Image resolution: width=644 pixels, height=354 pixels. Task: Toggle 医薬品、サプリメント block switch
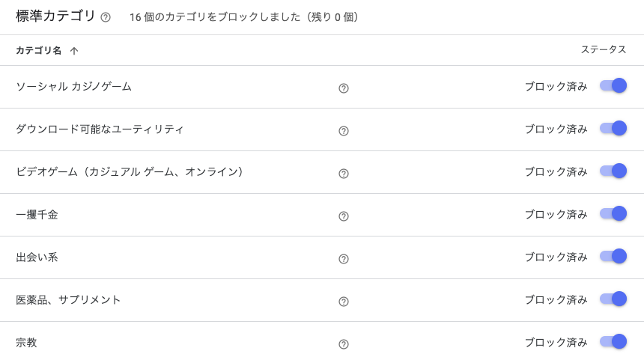(x=613, y=299)
